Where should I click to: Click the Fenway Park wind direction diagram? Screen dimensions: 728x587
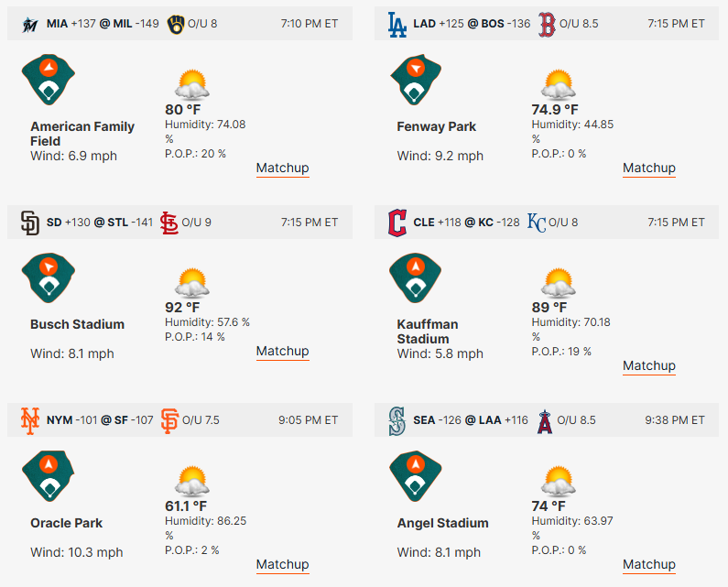(416, 80)
